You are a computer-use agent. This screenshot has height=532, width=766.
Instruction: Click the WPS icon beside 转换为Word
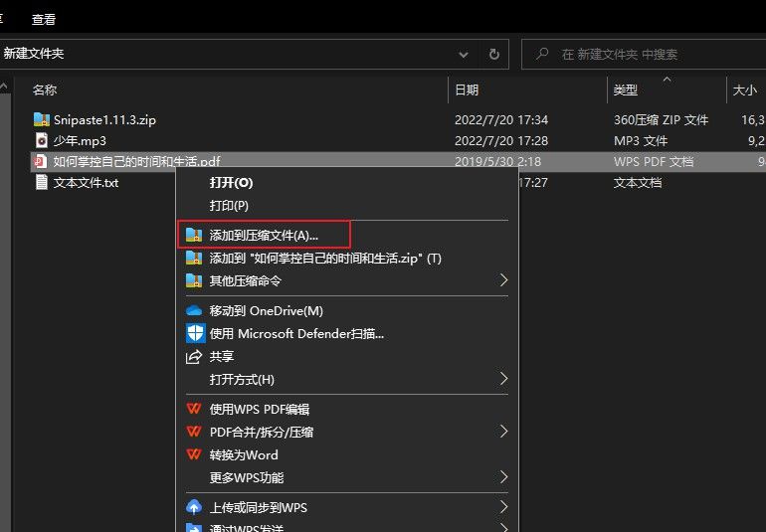[194, 454]
